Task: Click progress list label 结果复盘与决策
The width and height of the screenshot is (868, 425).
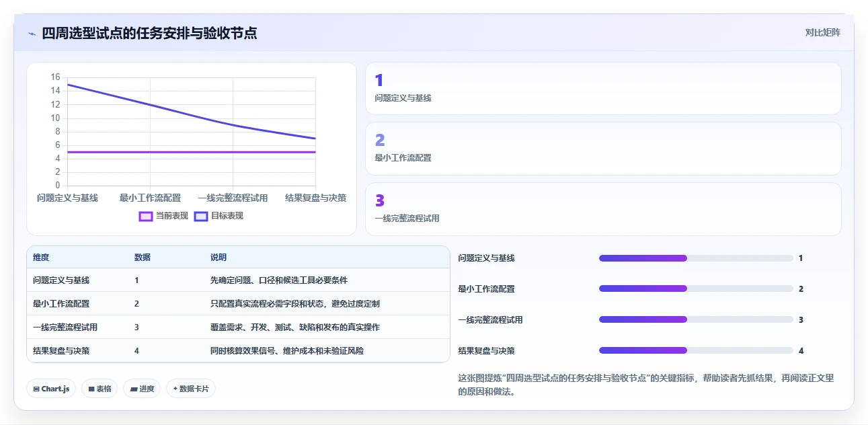Action: (486, 351)
